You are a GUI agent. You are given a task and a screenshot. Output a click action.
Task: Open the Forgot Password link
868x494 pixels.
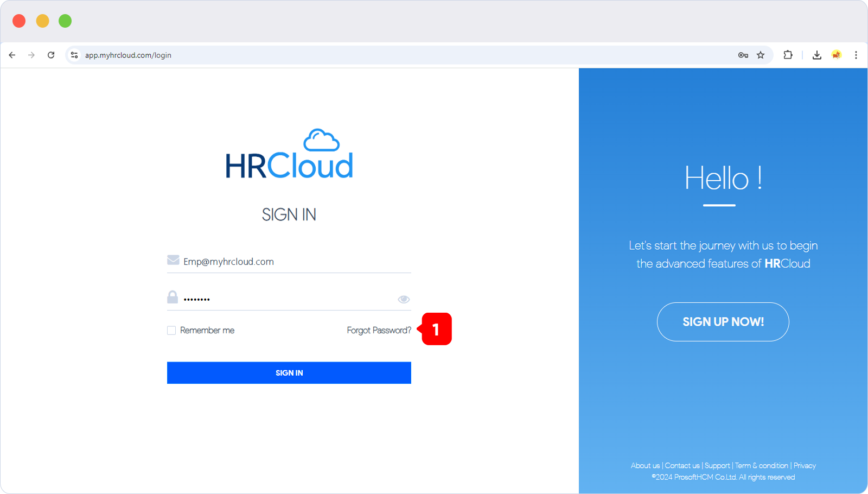coord(379,330)
